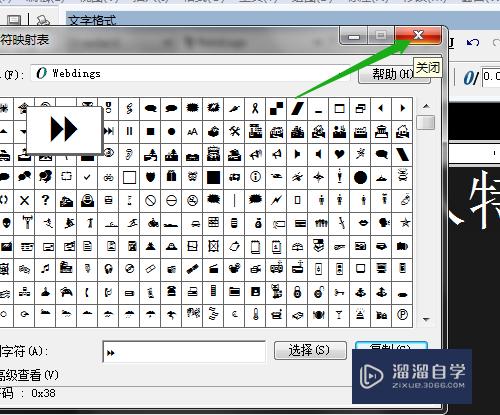
Task: Toggle the 高级查看(V) advanced view option
Action: (x=29, y=375)
